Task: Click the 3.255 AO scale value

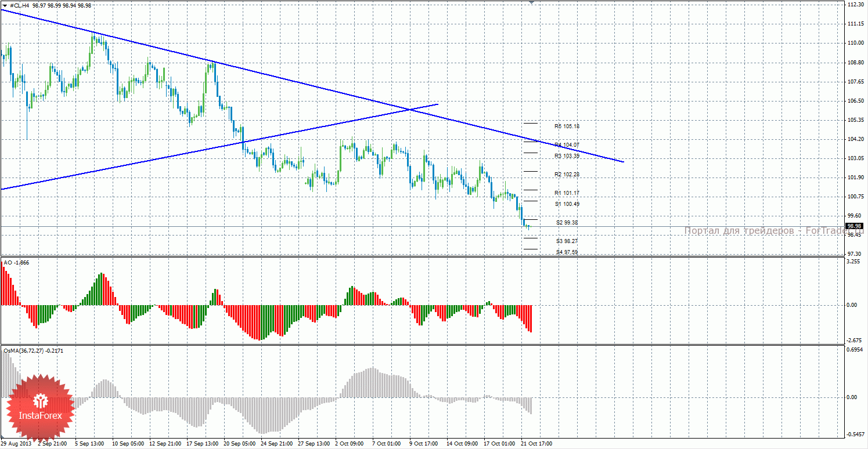Action: [853, 262]
